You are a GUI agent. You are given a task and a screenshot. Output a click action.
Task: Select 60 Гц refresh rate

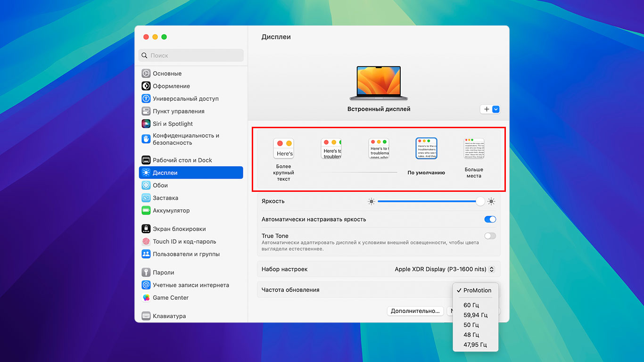pos(471,305)
